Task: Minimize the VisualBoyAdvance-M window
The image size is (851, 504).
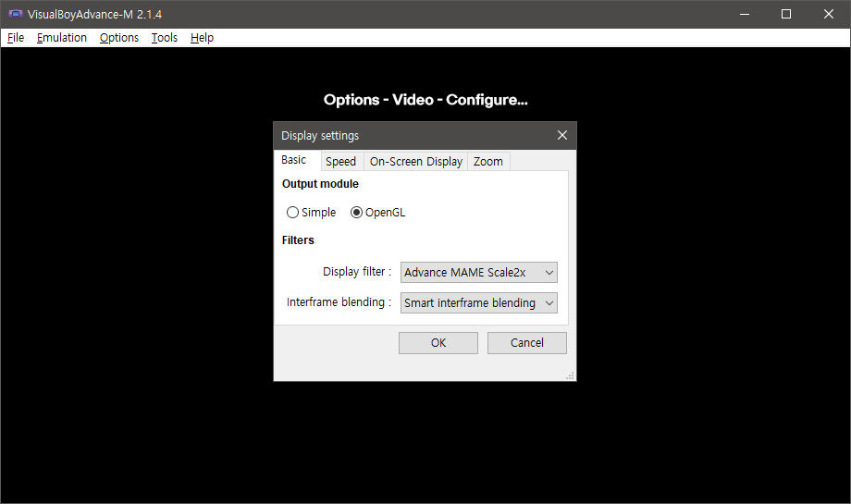Action: tap(745, 14)
